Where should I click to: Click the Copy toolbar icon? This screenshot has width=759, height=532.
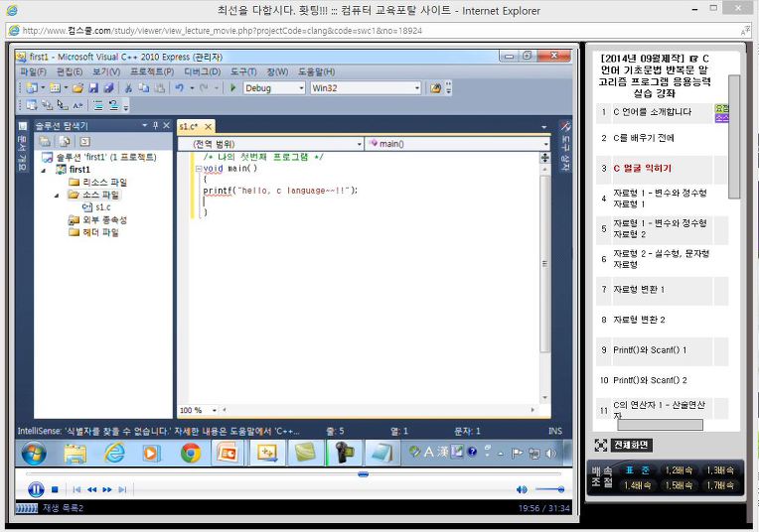144,88
